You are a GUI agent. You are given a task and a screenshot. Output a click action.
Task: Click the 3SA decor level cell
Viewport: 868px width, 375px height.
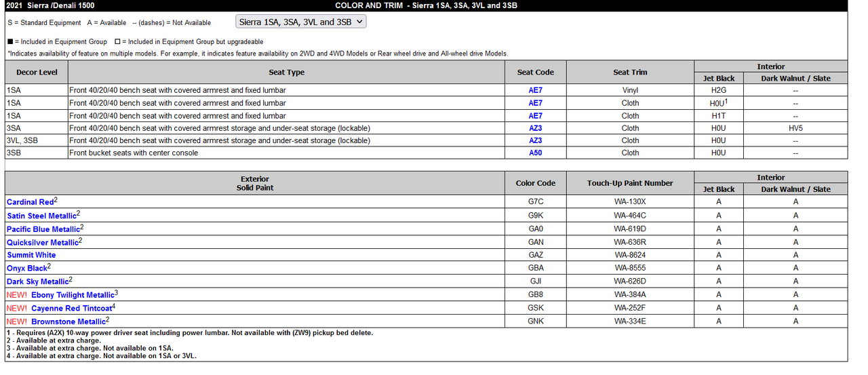pyautogui.click(x=37, y=128)
